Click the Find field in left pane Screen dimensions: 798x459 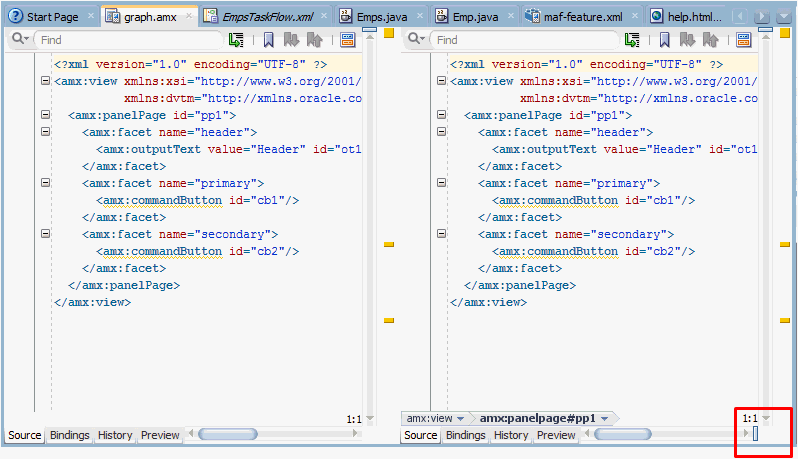128,40
